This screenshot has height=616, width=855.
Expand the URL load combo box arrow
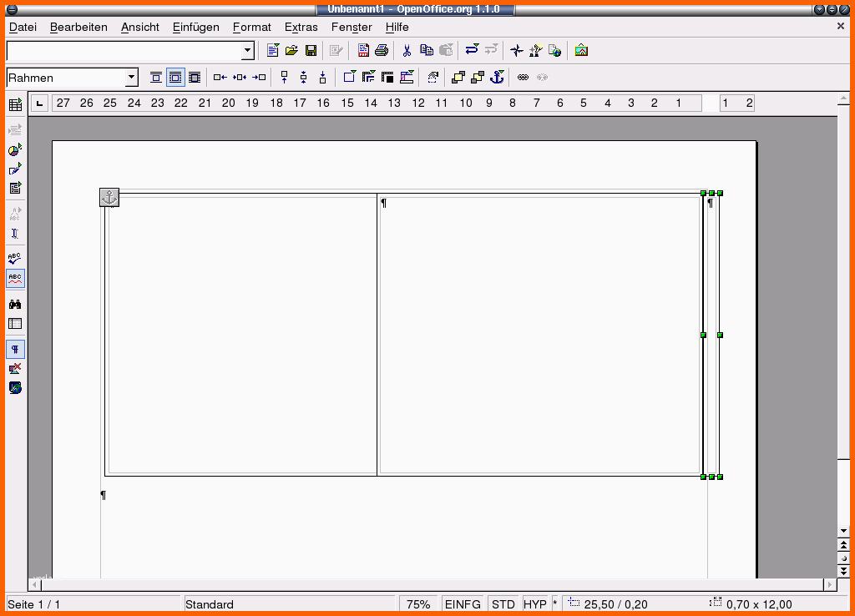point(247,51)
